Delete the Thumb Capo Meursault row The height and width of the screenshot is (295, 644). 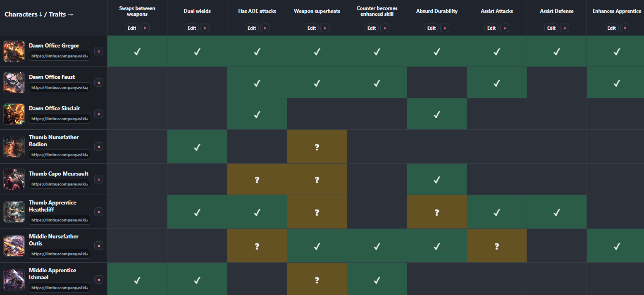tap(99, 179)
